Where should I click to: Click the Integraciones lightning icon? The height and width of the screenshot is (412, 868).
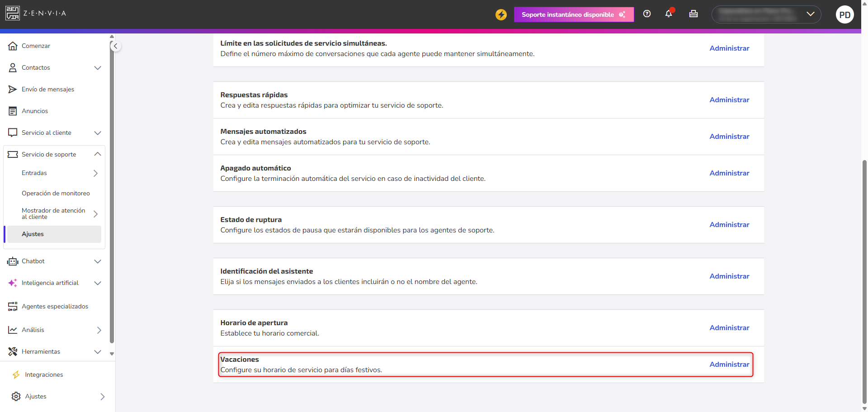tap(16, 375)
